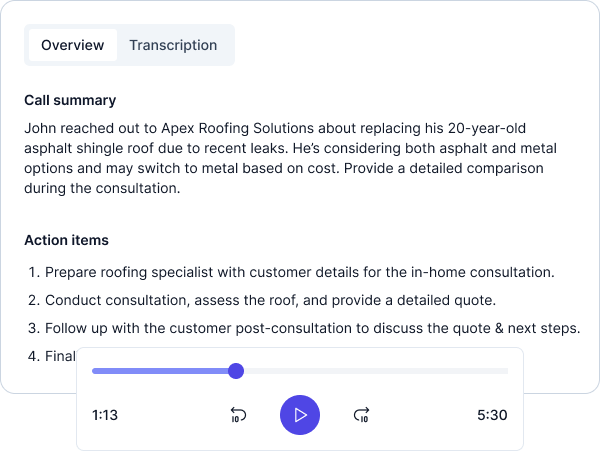Select the Overview tab
Screen dimensions: 600x451
[x=72, y=45]
